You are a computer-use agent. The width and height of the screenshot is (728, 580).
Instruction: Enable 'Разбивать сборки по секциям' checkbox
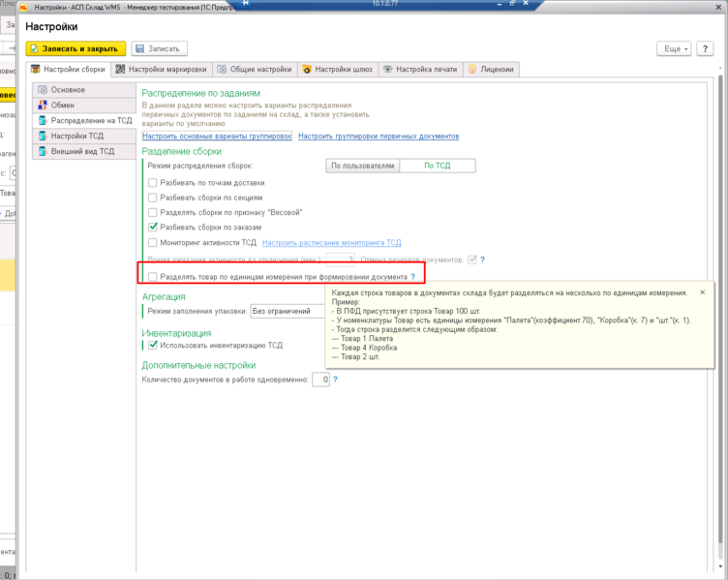tap(152, 198)
